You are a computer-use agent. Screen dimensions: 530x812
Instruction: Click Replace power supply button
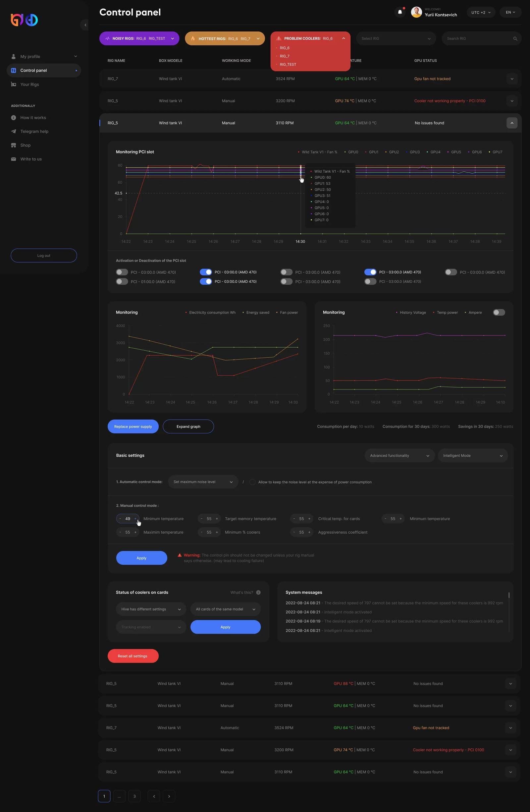[x=133, y=427]
